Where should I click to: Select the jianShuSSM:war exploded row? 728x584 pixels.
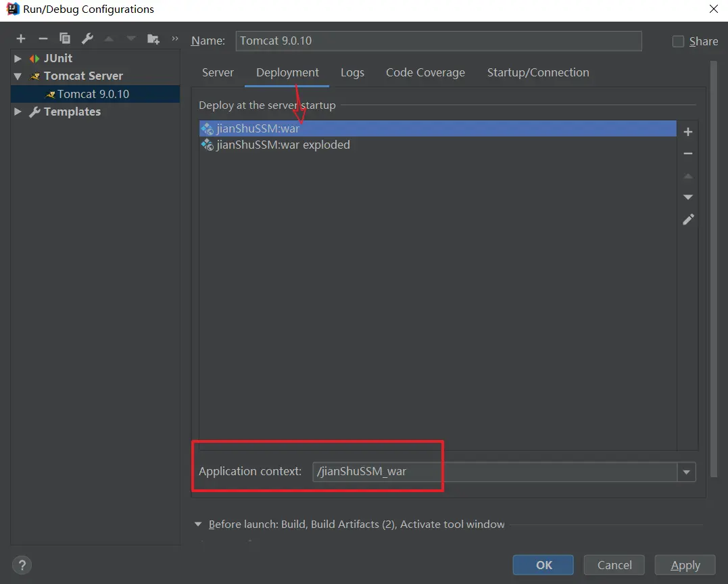(x=438, y=145)
